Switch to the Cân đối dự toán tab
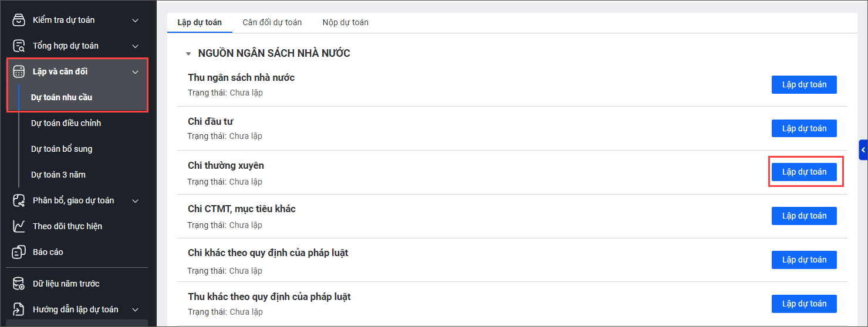This screenshot has width=868, height=327. (x=272, y=22)
